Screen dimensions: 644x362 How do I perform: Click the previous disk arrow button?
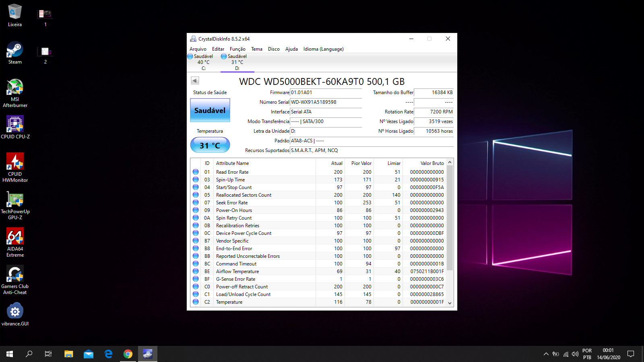pos(195,80)
